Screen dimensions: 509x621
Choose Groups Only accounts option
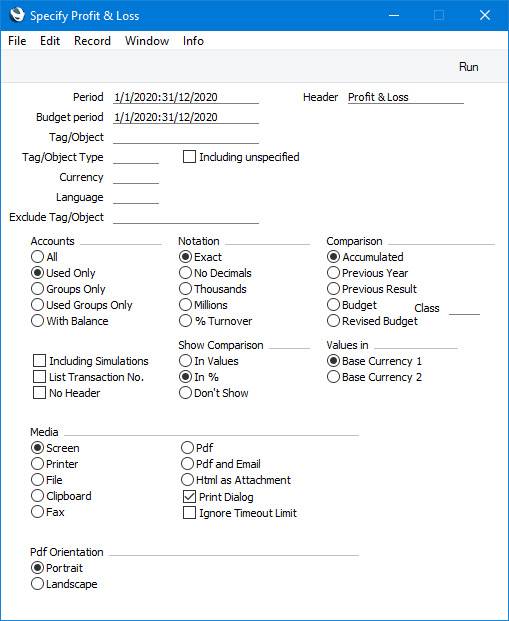37,289
